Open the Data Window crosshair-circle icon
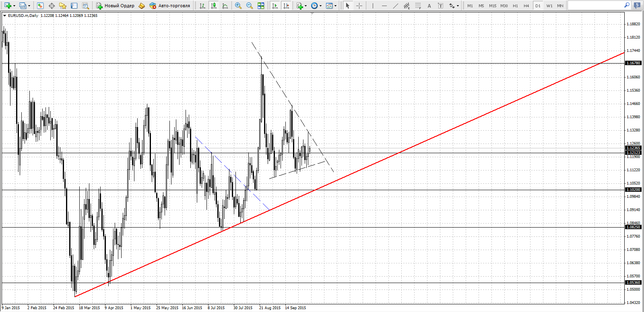This screenshot has height=312, width=644. pyautogui.click(x=52, y=6)
